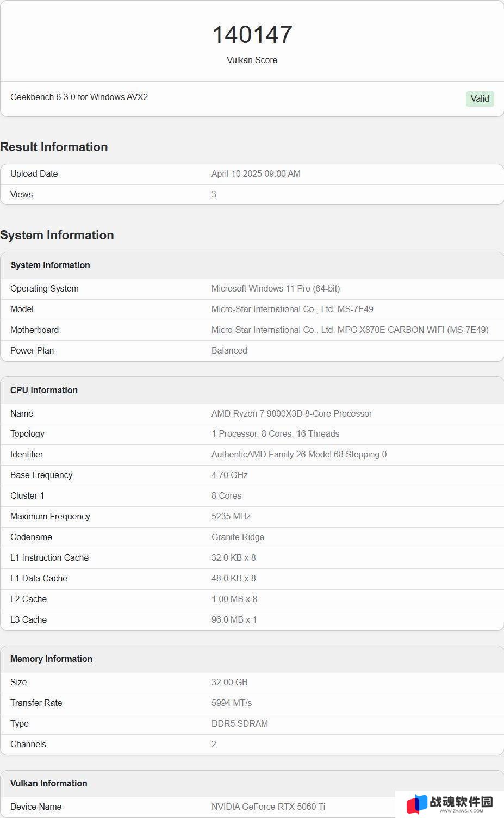Select AuthenticAMD Family 26 identifier value
This screenshot has height=818, width=504.
point(299,454)
